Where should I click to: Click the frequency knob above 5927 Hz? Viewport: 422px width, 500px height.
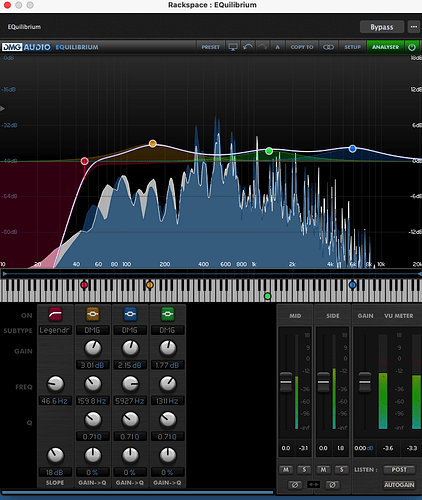pos(130,384)
